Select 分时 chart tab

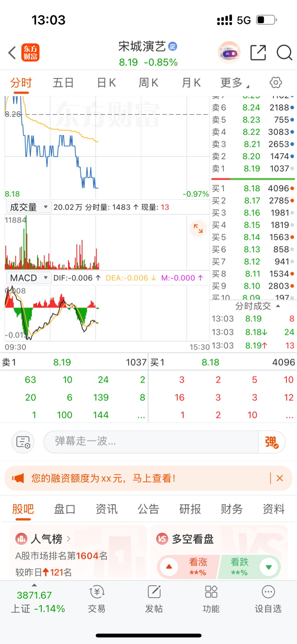point(21,82)
